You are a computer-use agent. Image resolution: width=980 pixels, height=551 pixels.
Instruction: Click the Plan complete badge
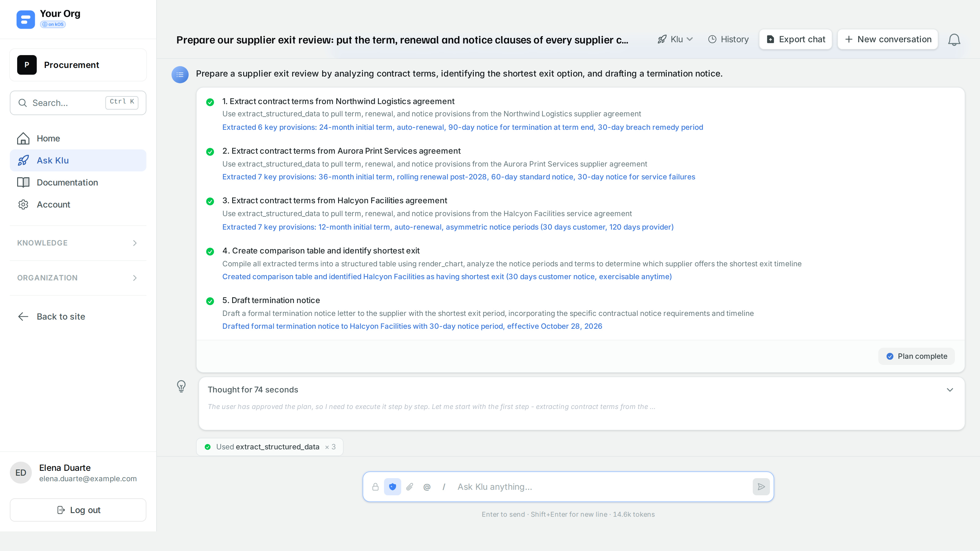coord(916,356)
